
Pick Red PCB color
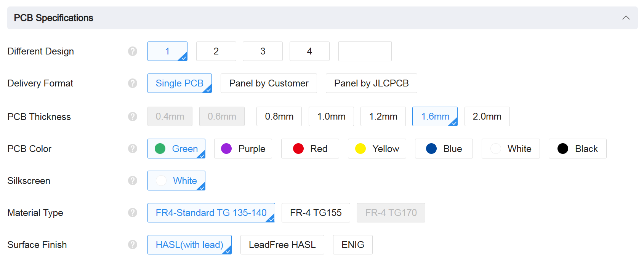coord(310,149)
